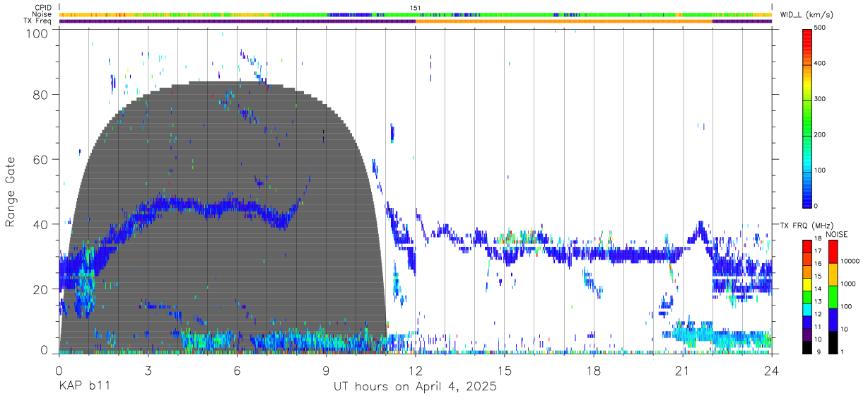
Task: Click the purple TX Freq bar segment before 12 UT
Action: click(x=237, y=21)
